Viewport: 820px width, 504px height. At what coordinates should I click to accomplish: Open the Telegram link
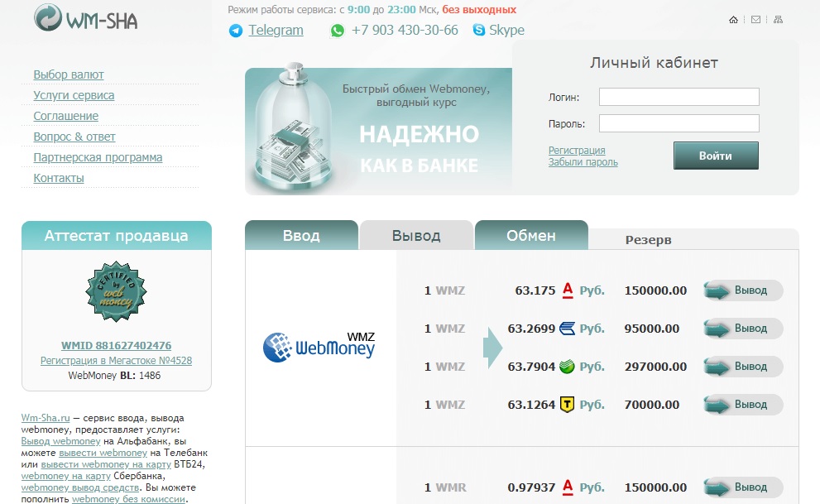click(276, 31)
